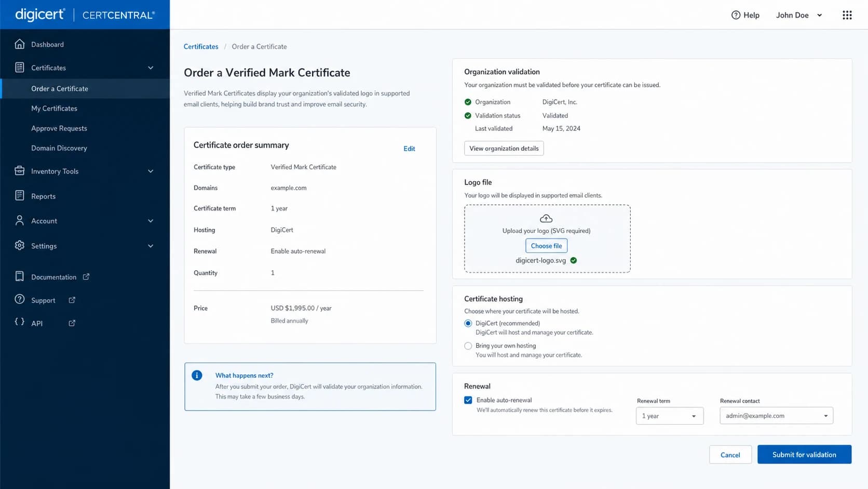Viewport: 868px width, 489px height.
Task: Click the Dashboard home icon
Action: [x=20, y=44]
